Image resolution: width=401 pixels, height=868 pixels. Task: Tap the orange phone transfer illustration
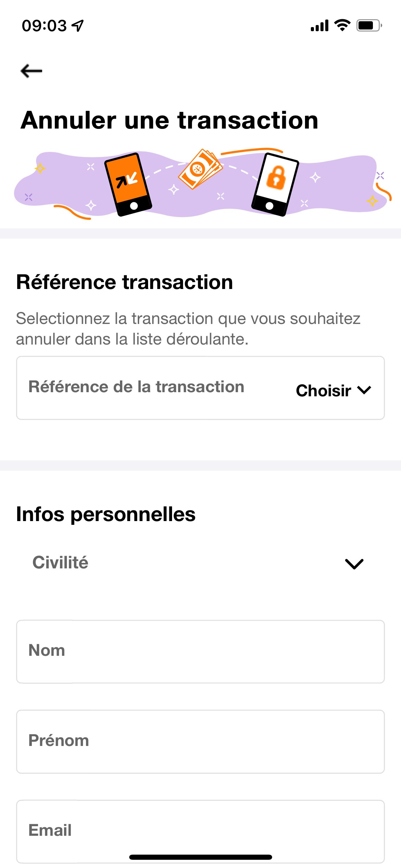coord(128,184)
